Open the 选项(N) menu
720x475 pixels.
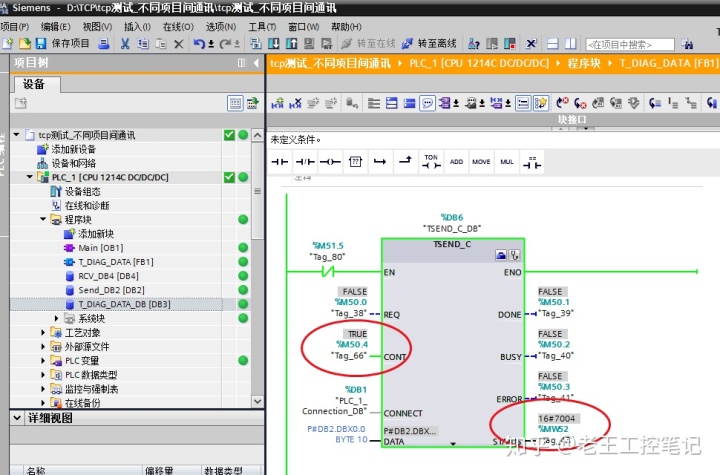click(x=221, y=27)
